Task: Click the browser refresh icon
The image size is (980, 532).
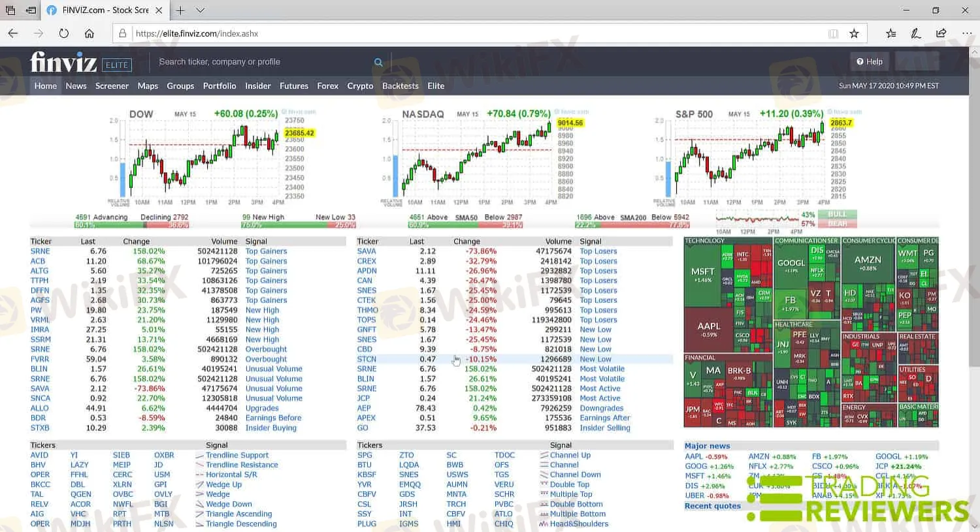Action: 63,33
